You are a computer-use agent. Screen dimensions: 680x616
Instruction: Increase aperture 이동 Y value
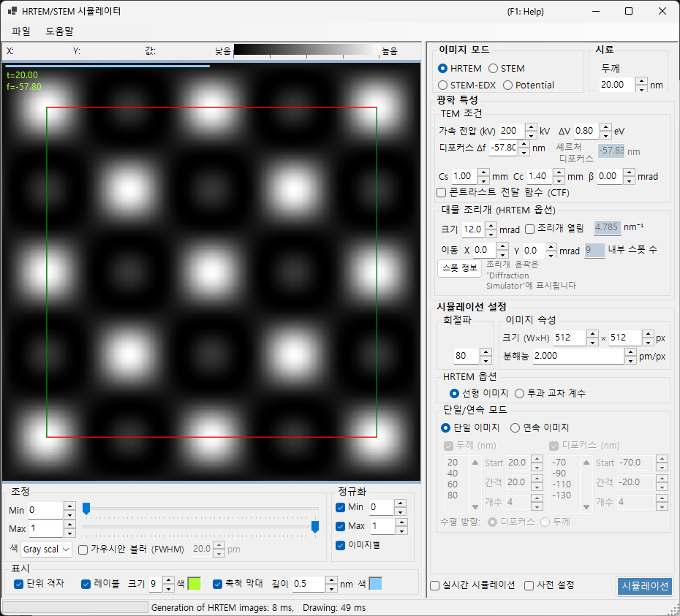(551, 247)
